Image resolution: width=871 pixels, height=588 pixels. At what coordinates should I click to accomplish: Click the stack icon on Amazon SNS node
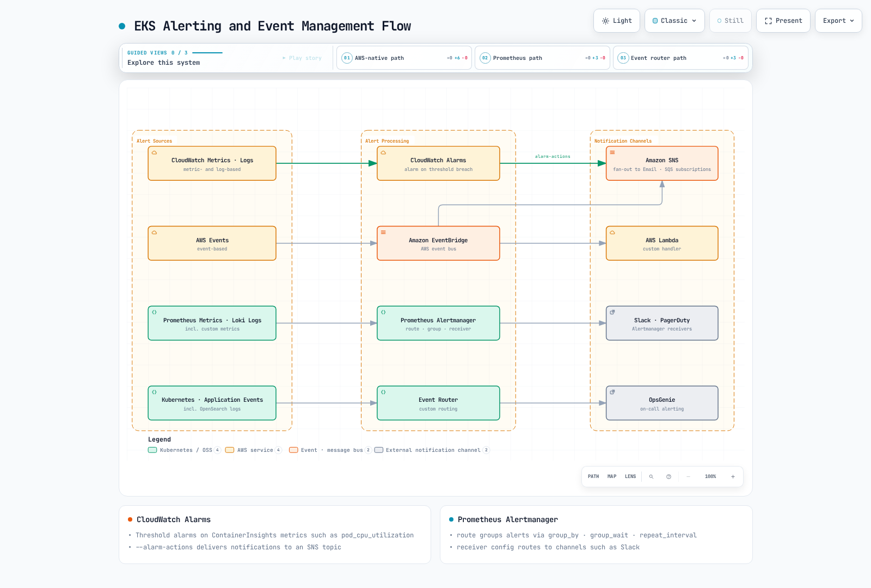(x=612, y=152)
